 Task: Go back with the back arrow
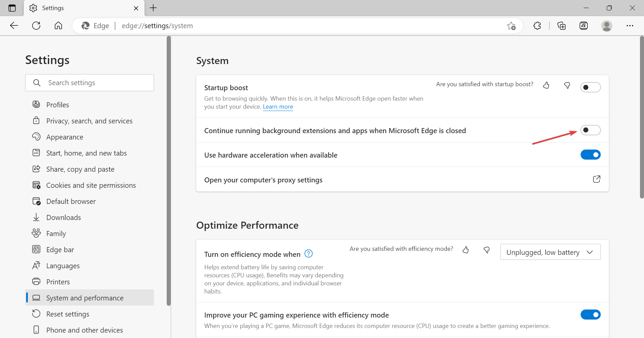pos(14,25)
